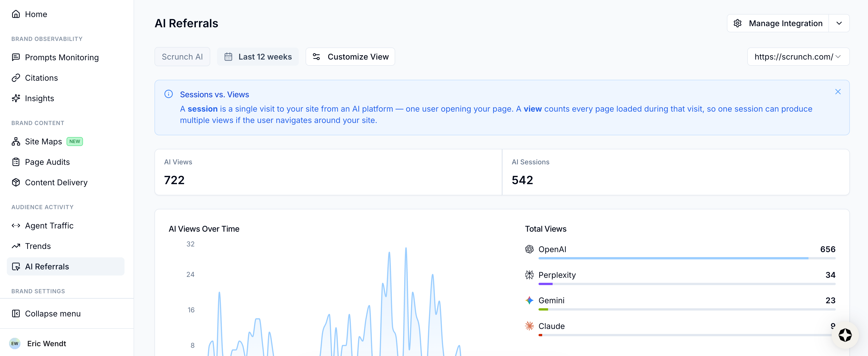Click the Claude views progress bar

click(x=687, y=335)
